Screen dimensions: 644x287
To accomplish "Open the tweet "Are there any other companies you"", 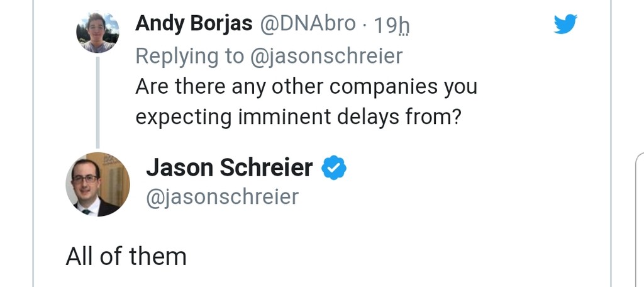I will (x=306, y=87).
